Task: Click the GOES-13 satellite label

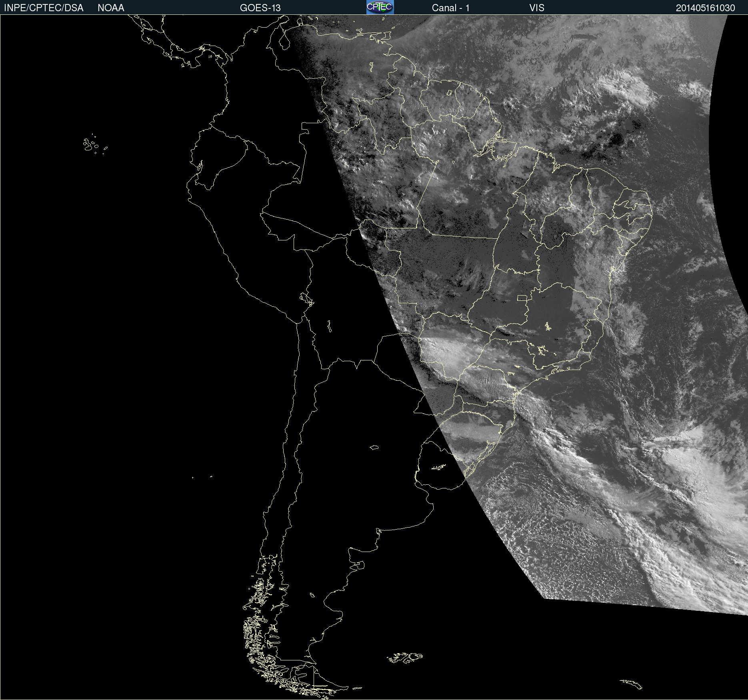Action: 260,8
